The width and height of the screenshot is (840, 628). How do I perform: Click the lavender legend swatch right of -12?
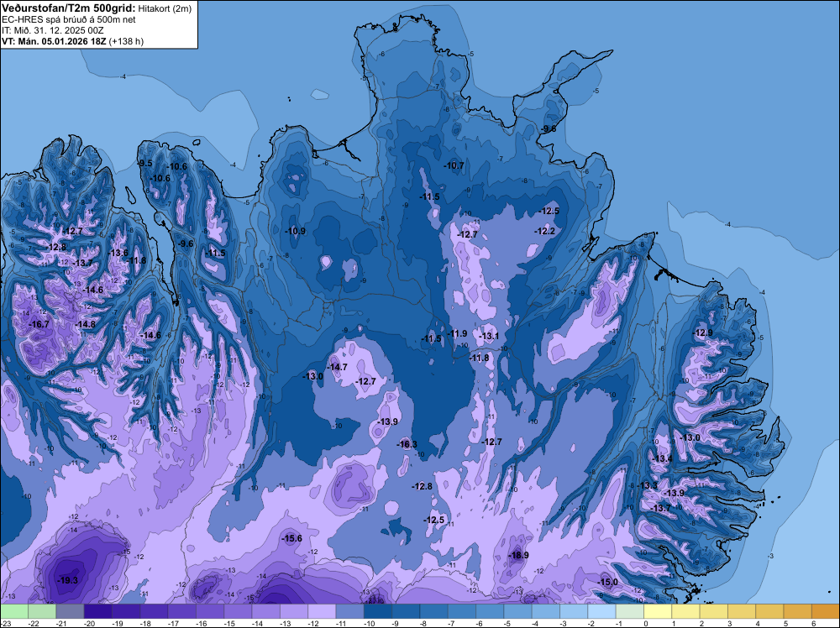point(322,611)
